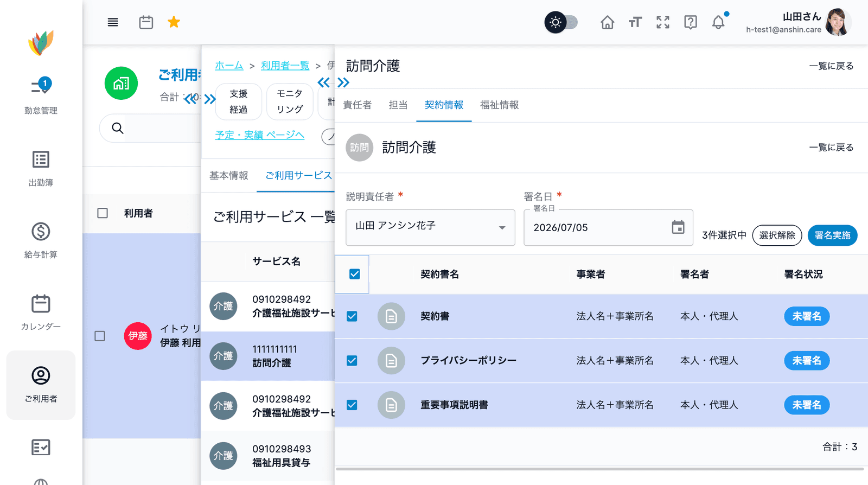Click the 署名日 date field
The image size is (868, 485).
coord(608,227)
